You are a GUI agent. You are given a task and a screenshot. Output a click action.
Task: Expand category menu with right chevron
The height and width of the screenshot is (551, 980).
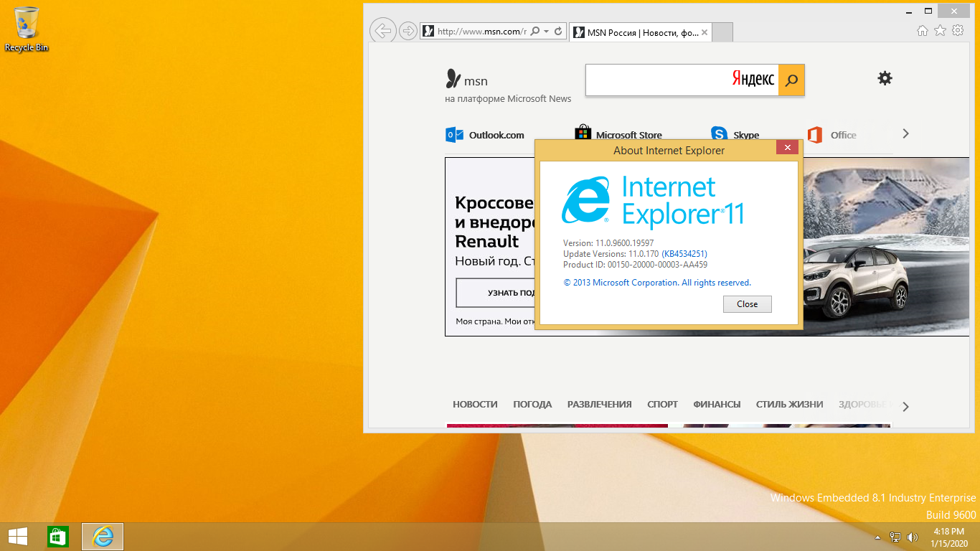click(905, 407)
